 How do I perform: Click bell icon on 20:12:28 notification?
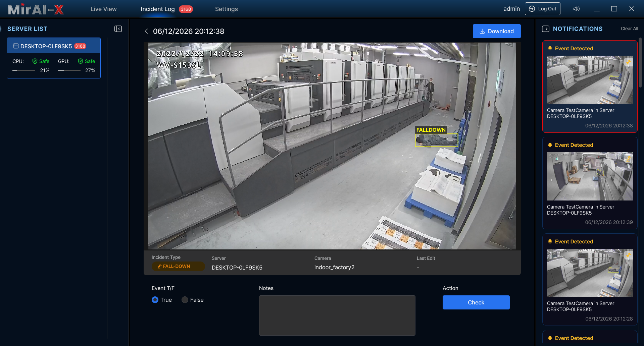point(550,241)
